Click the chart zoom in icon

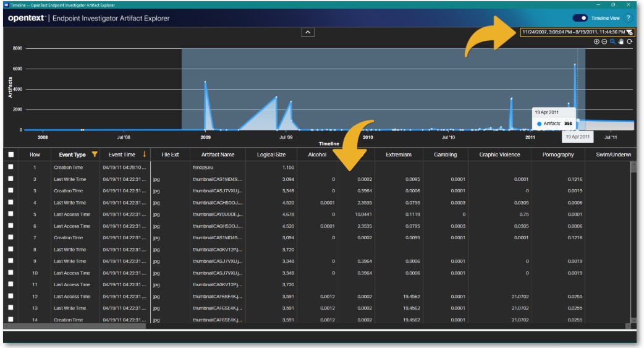point(596,41)
